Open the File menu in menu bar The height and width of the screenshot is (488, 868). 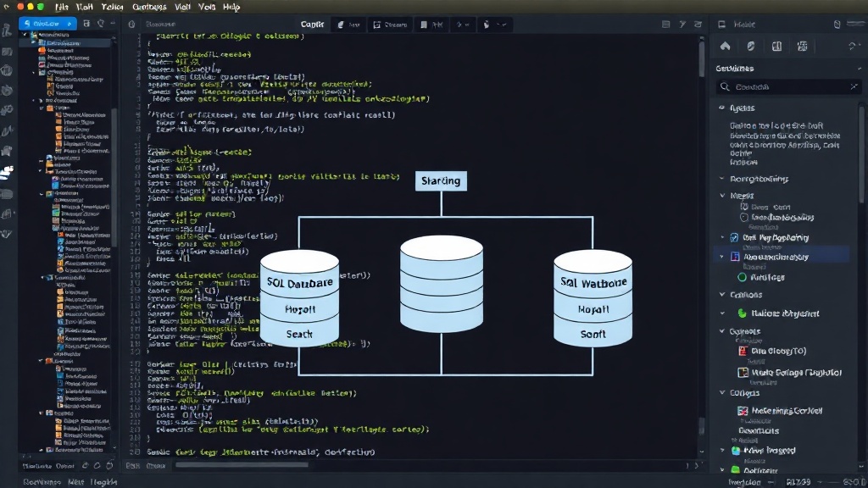click(x=61, y=7)
